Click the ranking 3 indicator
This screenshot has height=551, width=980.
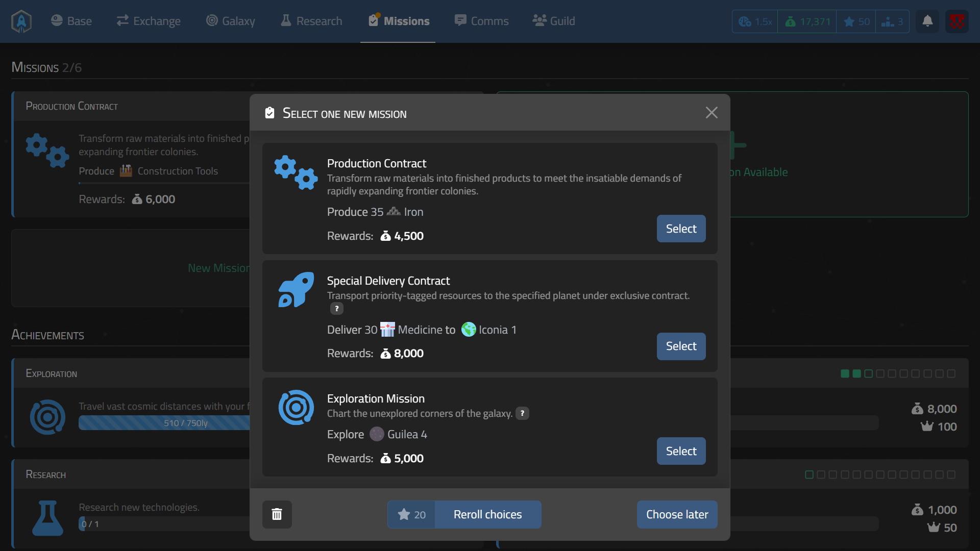[892, 21]
